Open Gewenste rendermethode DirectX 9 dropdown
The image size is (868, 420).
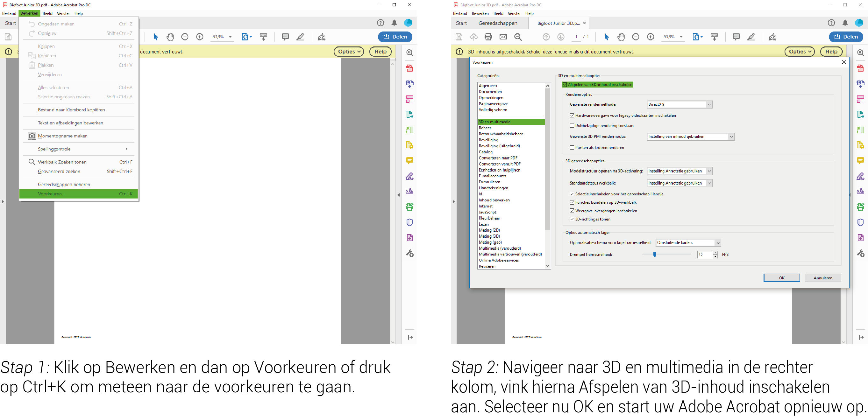click(x=679, y=105)
